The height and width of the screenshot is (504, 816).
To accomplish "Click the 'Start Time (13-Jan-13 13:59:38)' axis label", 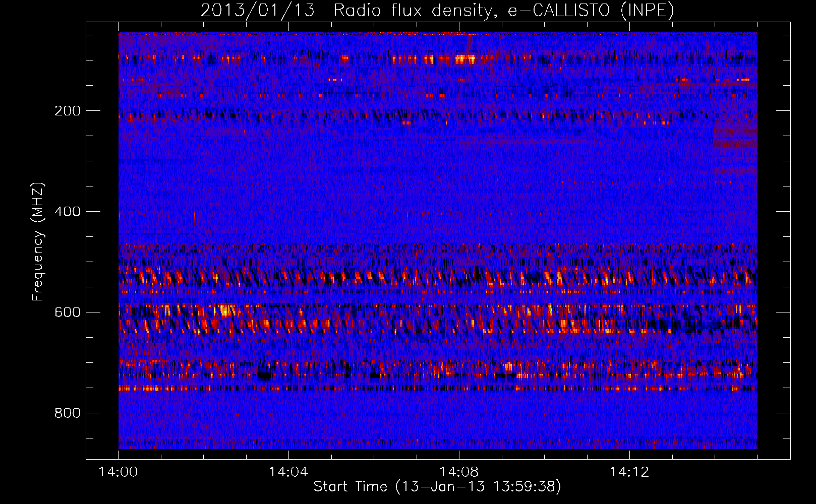I will [437, 487].
